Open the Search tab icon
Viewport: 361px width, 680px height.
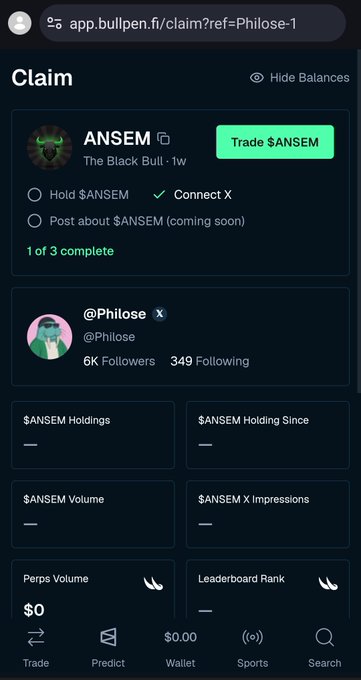[x=325, y=637]
